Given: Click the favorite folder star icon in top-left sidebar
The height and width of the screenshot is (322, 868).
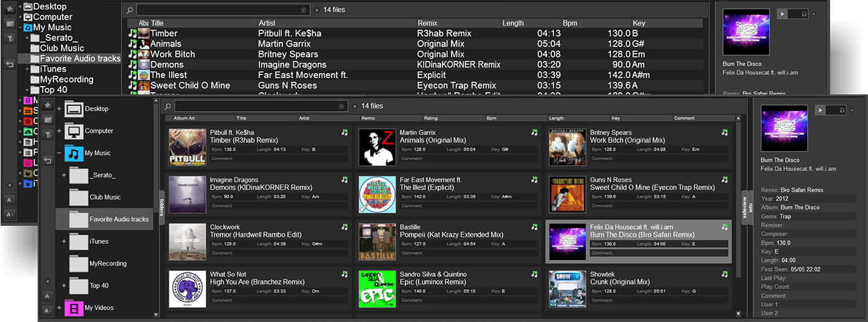Looking at the screenshot, I should tap(10, 8).
